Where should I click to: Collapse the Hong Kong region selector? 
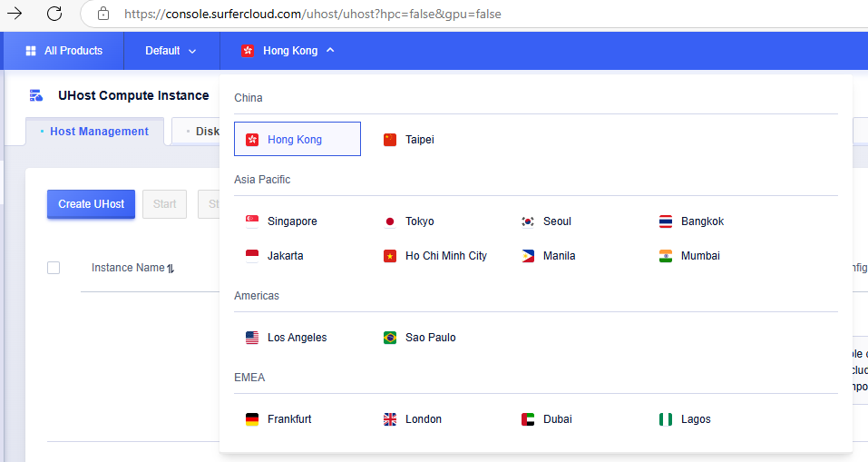coord(288,51)
